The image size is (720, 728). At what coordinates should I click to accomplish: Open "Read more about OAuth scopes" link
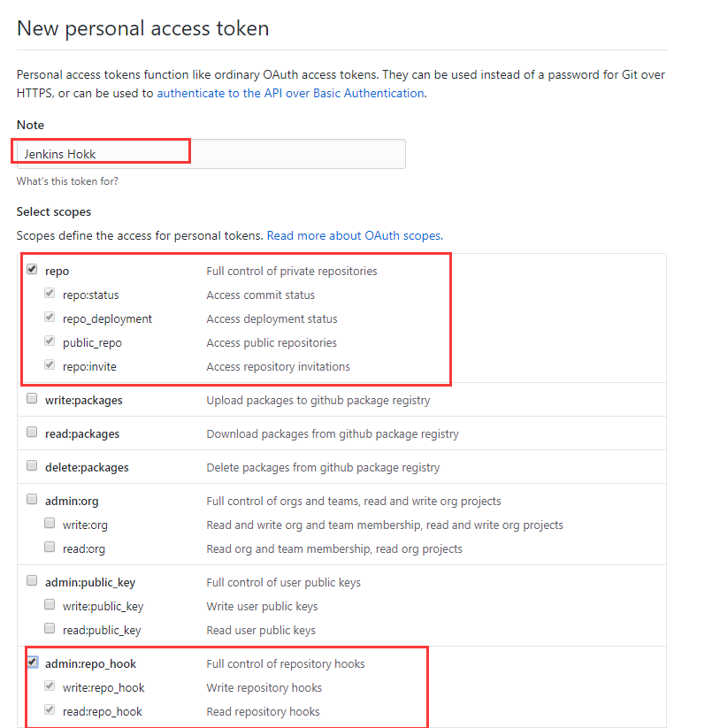(x=354, y=235)
